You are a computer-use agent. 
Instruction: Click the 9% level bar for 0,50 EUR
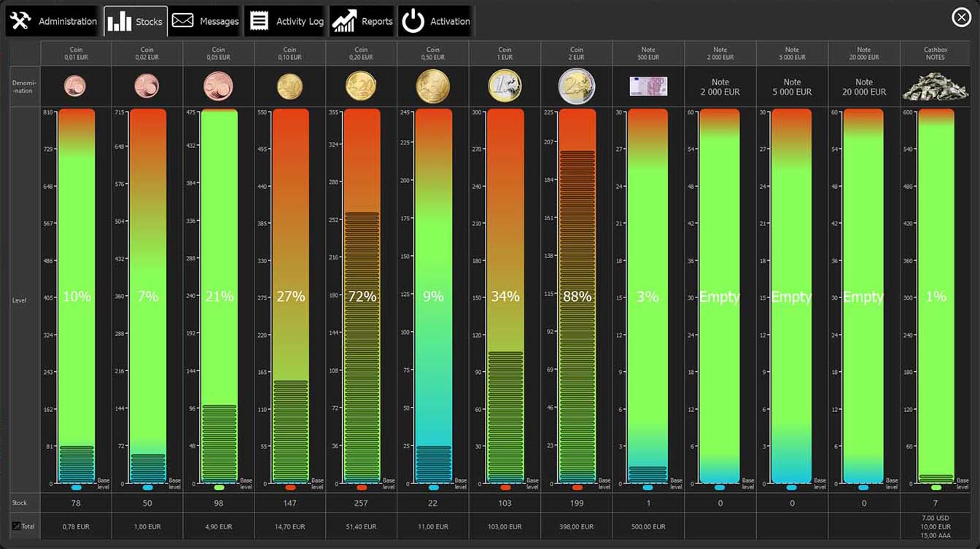point(433,296)
